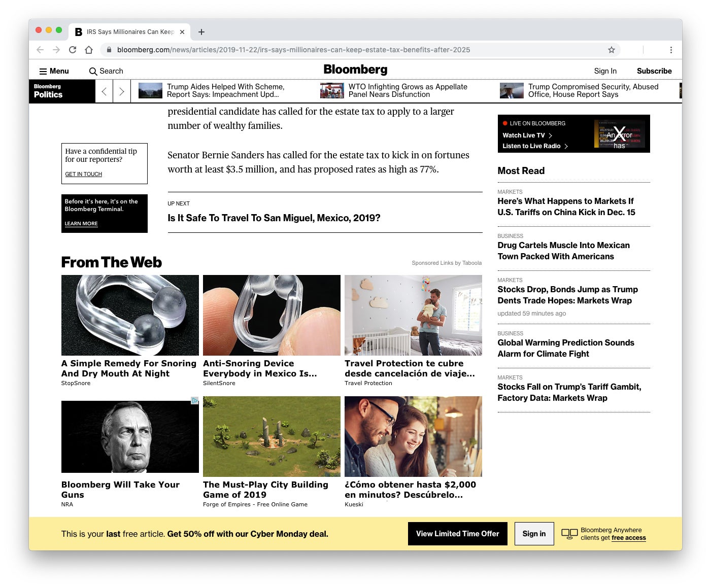This screenshot has width=710, height=588.
Task: Click White House thumbnail in ticker
Action: [150, 90]
